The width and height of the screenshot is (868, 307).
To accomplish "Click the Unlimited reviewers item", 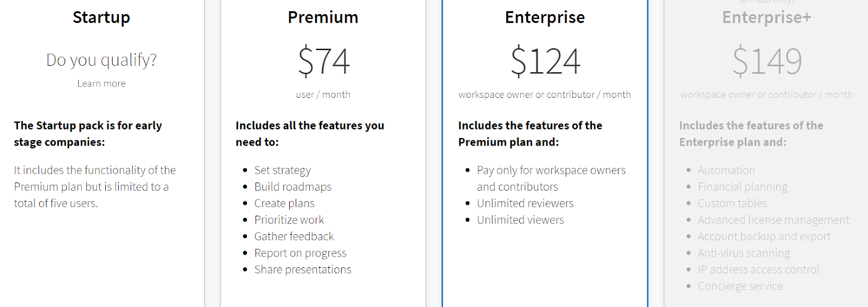I will (x=525, y=203).
